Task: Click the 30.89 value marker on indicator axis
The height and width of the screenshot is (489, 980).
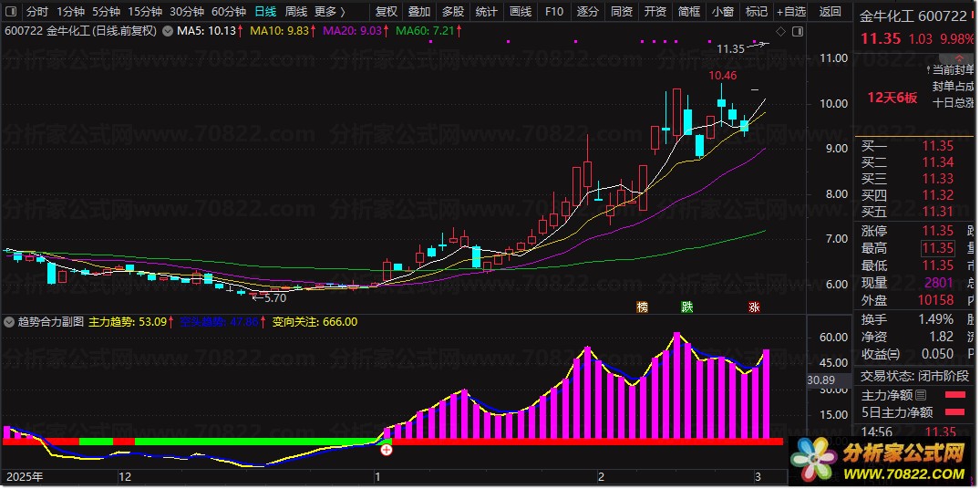Action: (822, 380)
